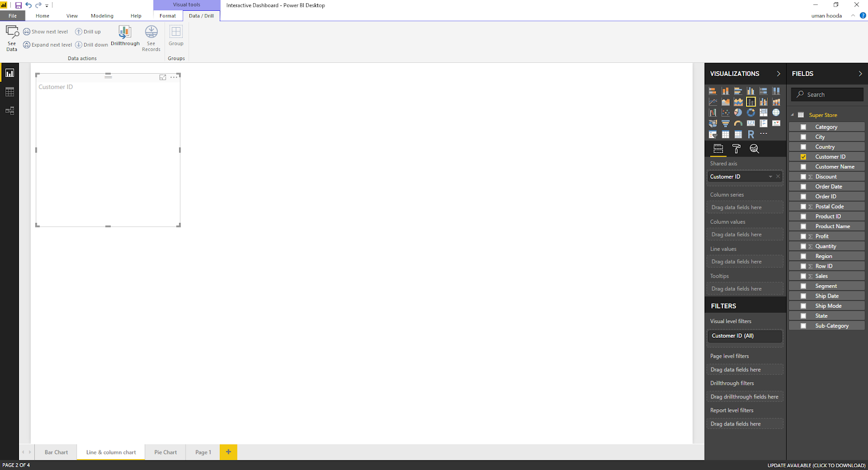Open the Modeling ribbon tab

102,16
